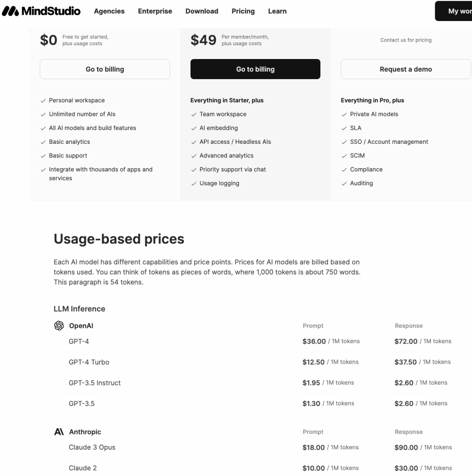This screenshot has height=476, width=472.
Task: Go to the Download page
Action: point(202,11)
